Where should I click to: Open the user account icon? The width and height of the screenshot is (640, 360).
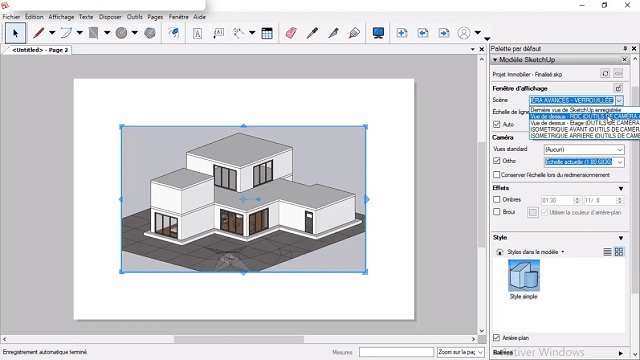pos(464,33)
